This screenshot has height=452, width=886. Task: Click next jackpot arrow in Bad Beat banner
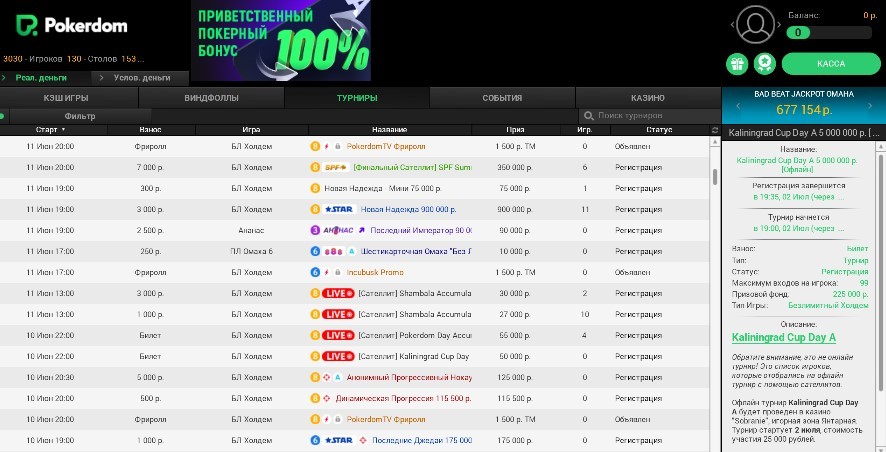(x=870, y=106)
